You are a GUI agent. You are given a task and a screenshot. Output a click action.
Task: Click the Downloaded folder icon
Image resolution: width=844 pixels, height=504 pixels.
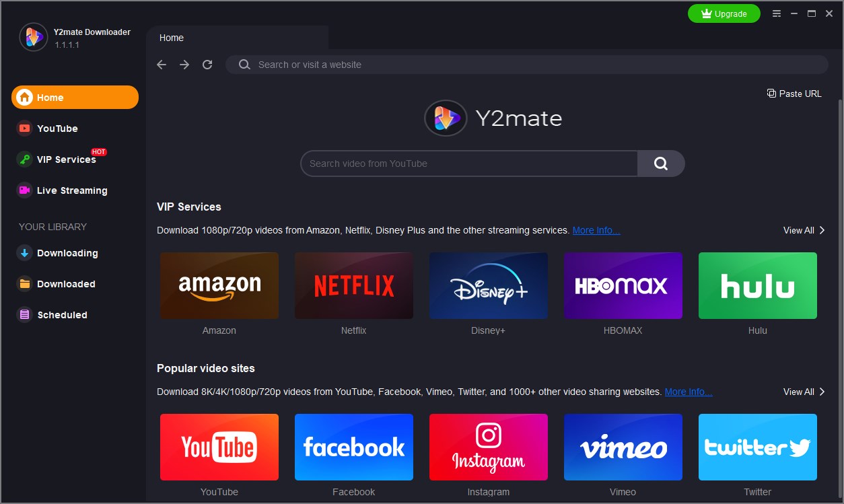pos(24,284)
